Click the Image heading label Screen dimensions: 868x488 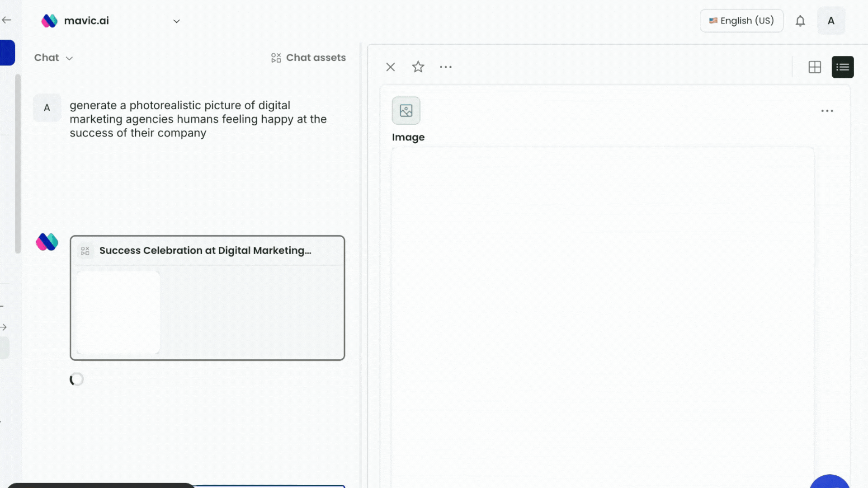point(408,137)
